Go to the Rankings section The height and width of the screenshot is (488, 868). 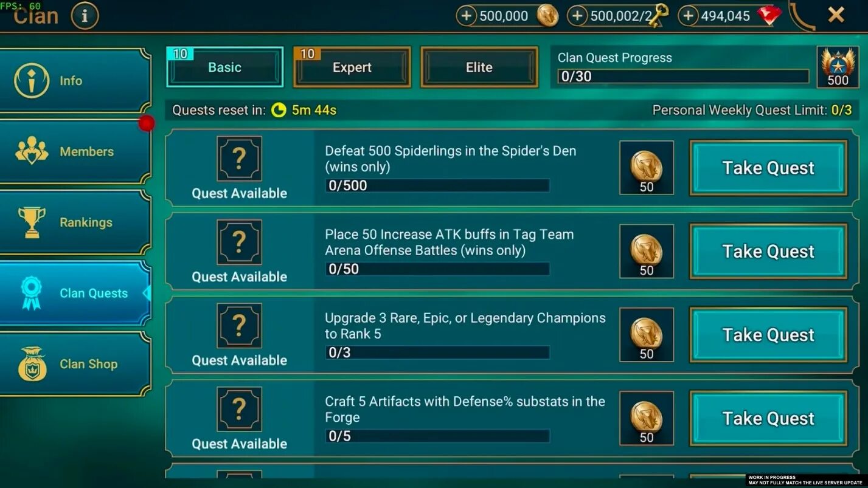pyautogui.click(x=74, y=222)
